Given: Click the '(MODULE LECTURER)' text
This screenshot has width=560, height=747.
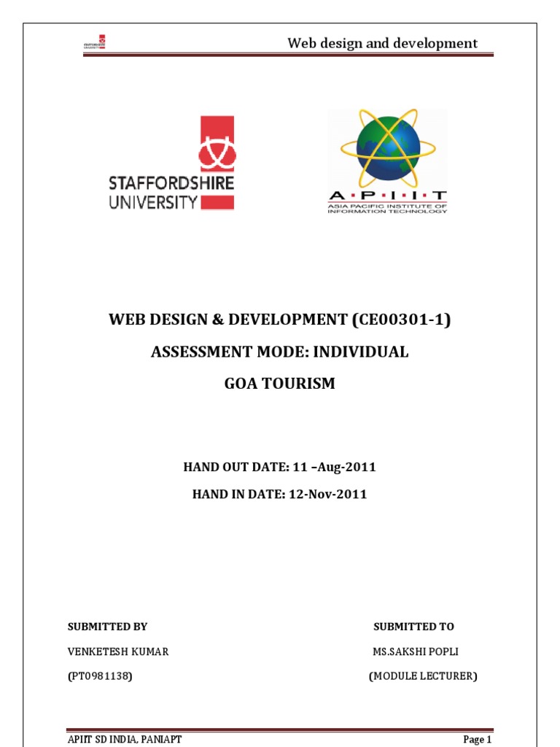Looking at the screenshot, I should (x=423, y=676).
